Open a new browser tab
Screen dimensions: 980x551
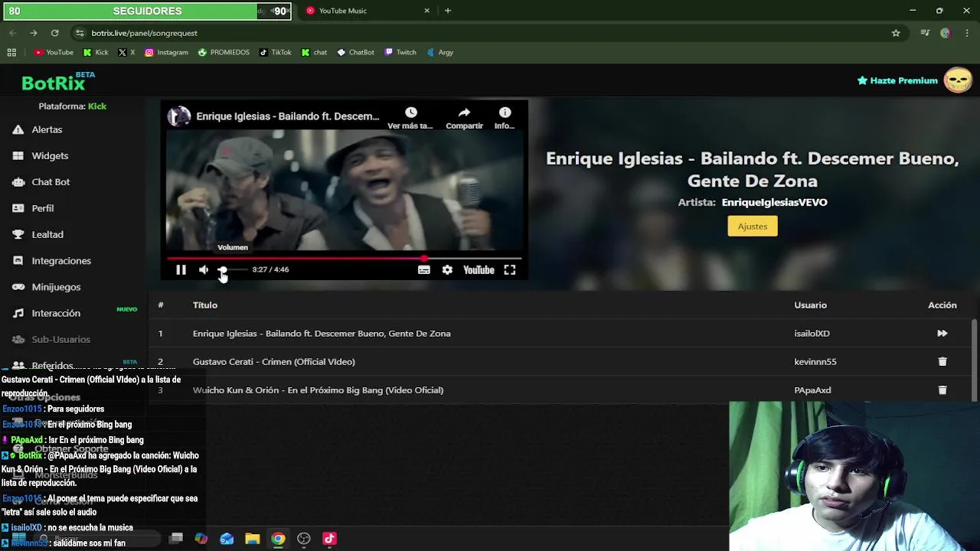point(448,11)
